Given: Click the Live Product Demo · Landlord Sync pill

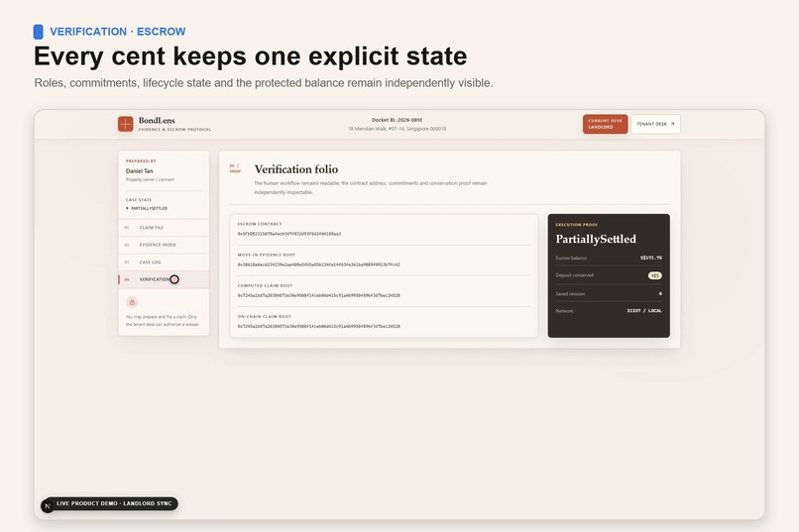Looking at the screenshot, I should pyautogui.click(x=110, y=503).
